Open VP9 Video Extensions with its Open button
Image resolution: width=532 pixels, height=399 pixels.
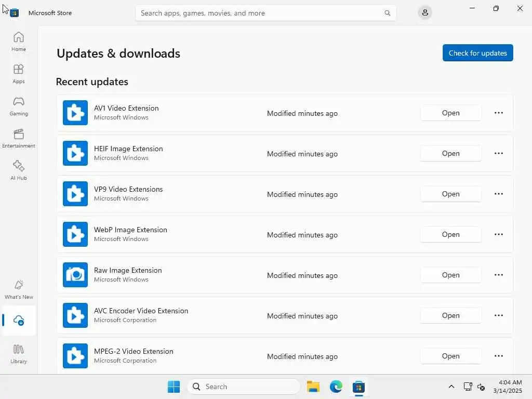point(450,194)
